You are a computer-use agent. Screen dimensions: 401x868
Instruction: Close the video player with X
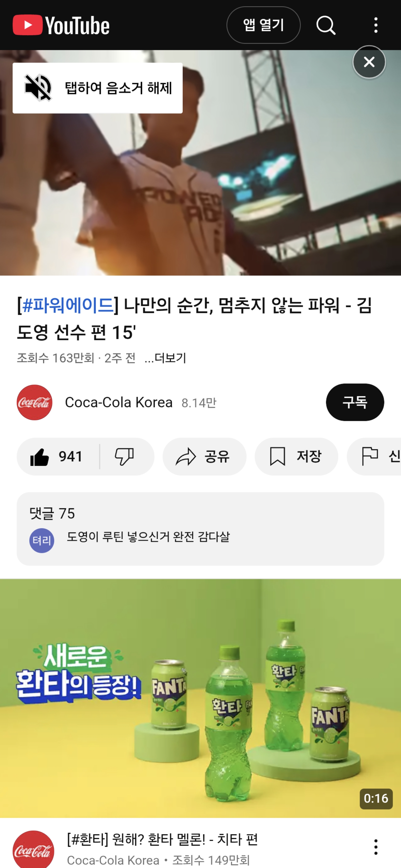369,62
